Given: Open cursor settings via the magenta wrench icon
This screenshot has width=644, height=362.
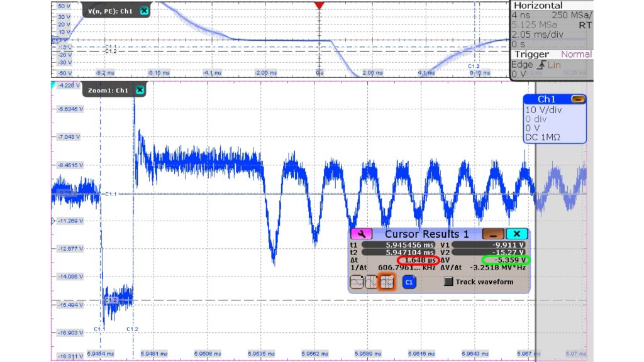Looking at the screenshot, I should (x=362, y=234).
